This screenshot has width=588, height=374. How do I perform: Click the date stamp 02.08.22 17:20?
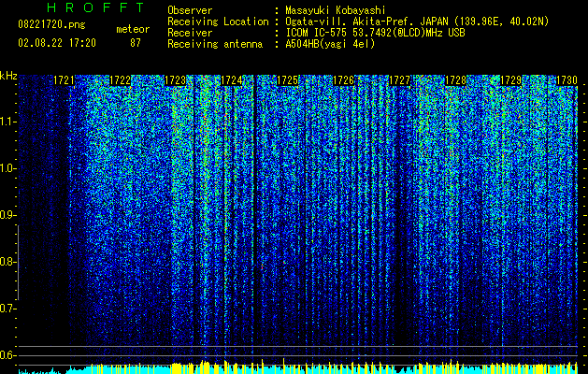57,43
